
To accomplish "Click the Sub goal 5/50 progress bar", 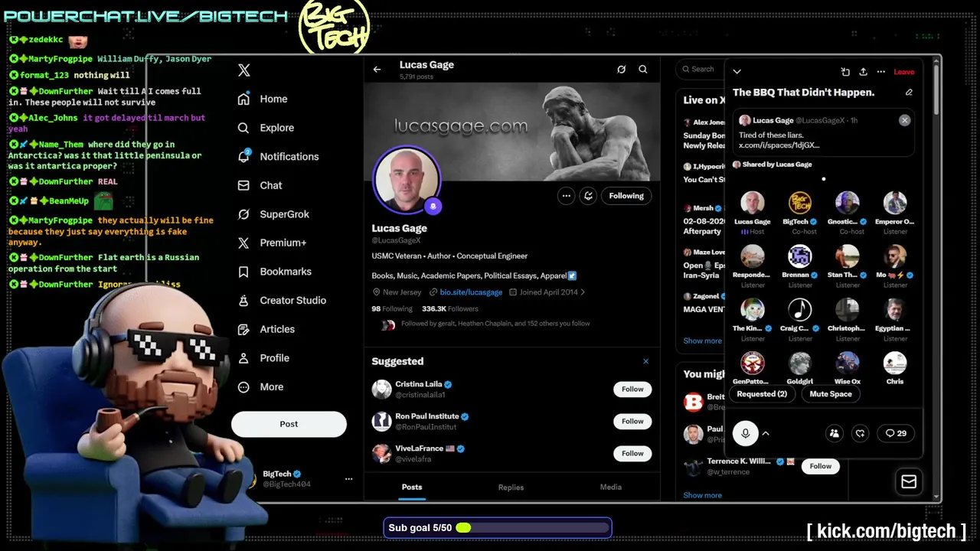I will click(x=498, y=528).
